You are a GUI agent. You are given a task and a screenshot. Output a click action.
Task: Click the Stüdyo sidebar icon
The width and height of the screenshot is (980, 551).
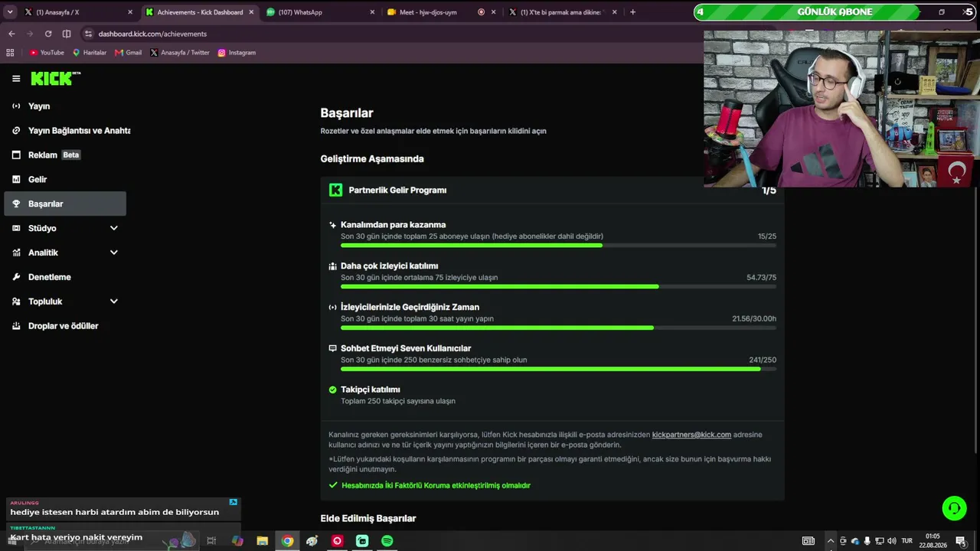coord(16,228)
